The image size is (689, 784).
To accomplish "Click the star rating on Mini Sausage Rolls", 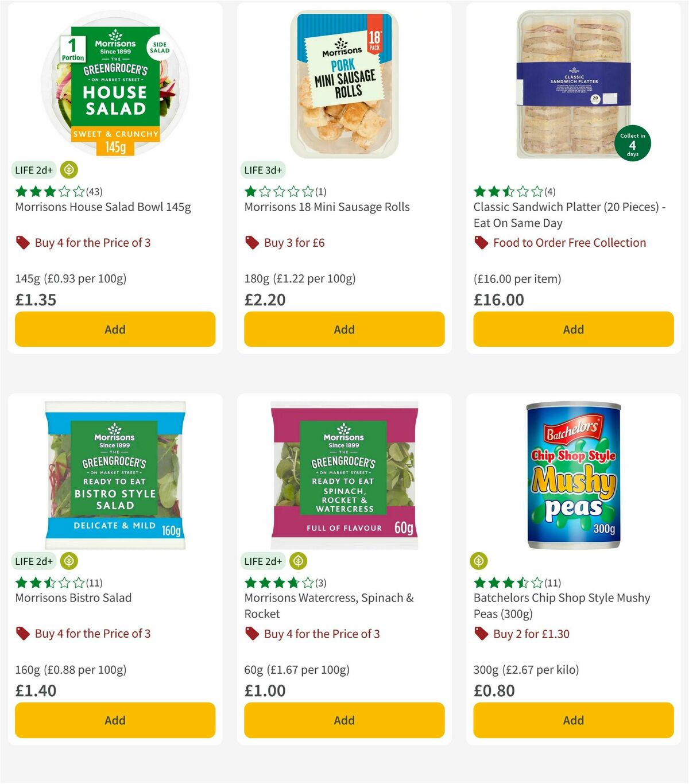I will [278, 192].
